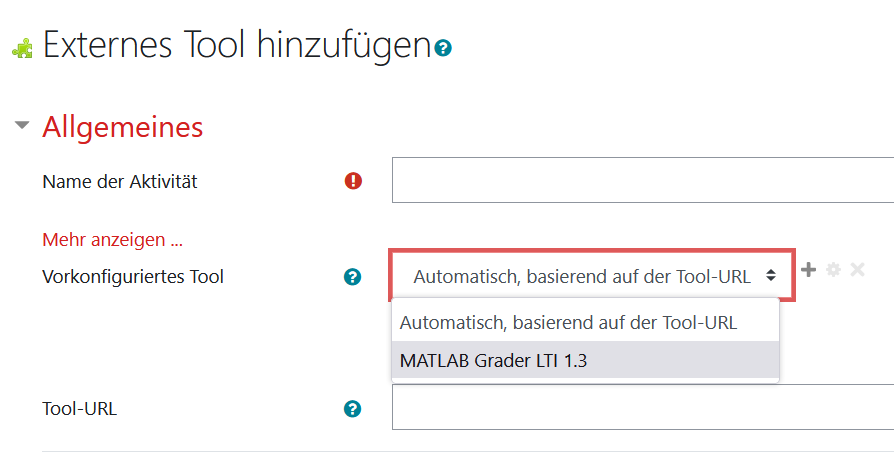Focus the Name der Aktivität text field

(x=643, y=180)
